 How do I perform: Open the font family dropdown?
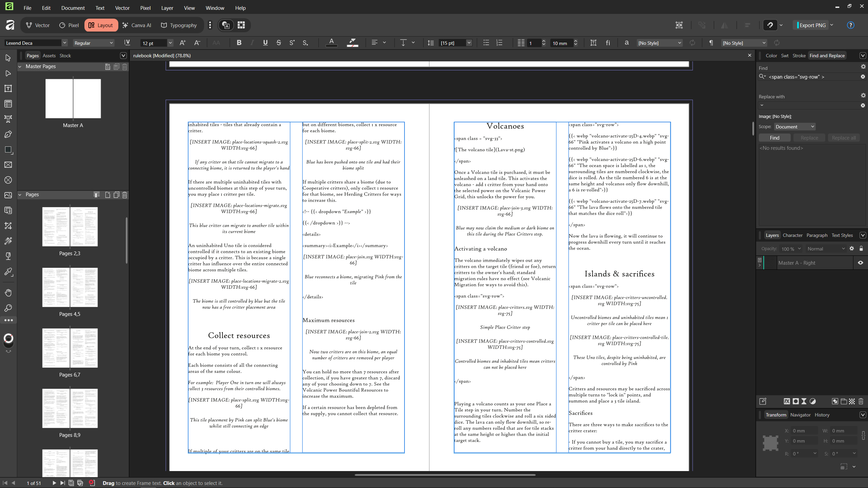coord(64,43)
